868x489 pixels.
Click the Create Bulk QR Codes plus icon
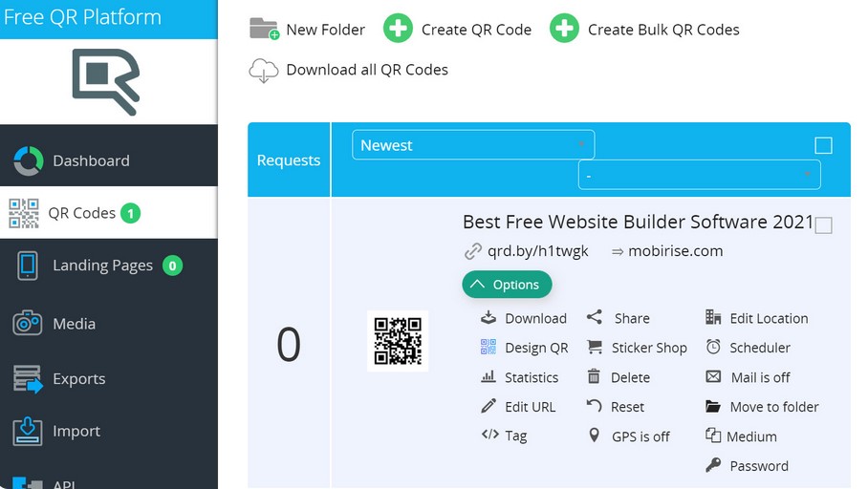(x=564, y=29)
